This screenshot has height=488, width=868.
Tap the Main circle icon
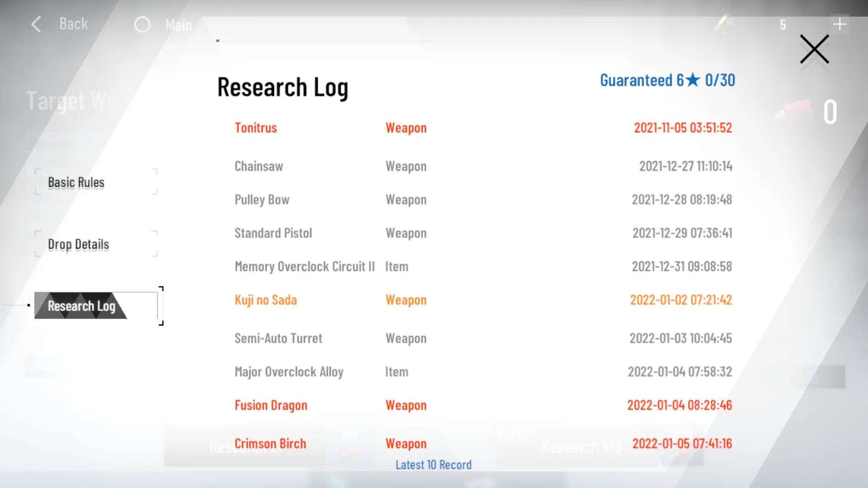tap(142, 24)
